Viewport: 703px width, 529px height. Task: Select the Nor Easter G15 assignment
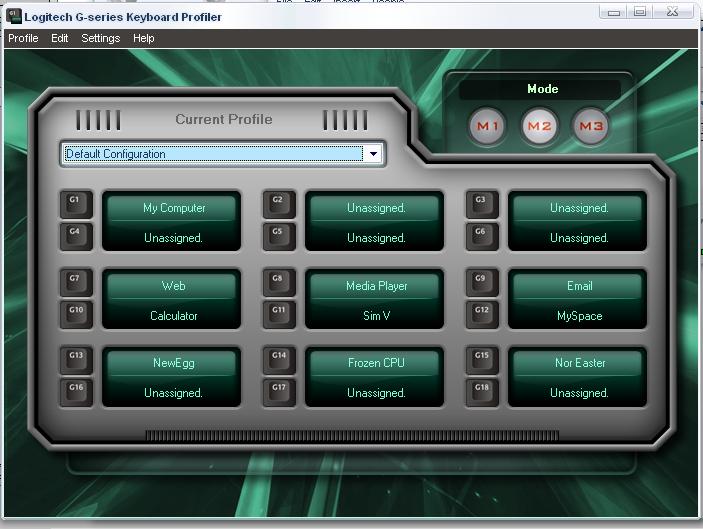(579, 363)
